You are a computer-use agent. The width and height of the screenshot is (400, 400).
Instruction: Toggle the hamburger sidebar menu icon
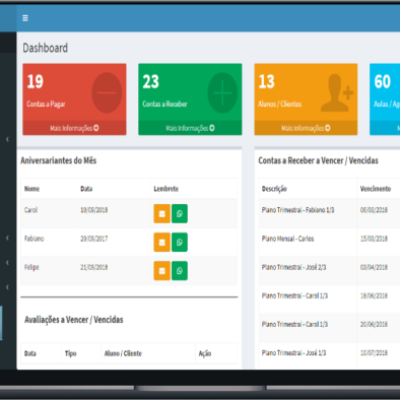(25, 18)
